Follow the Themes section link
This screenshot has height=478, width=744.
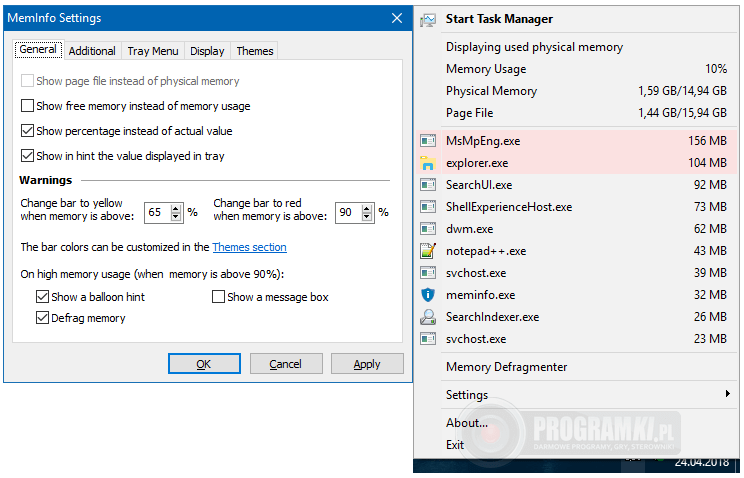point(250,247)
